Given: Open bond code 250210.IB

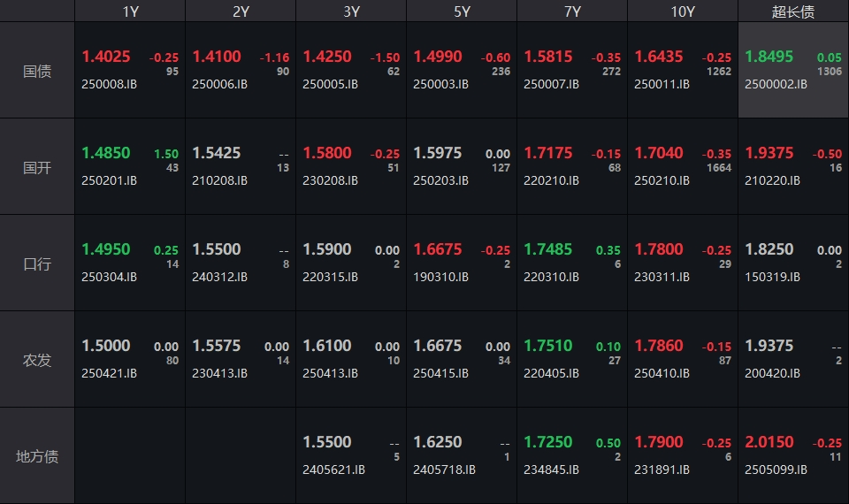Looking at the screenshot, I should point(662,180).
